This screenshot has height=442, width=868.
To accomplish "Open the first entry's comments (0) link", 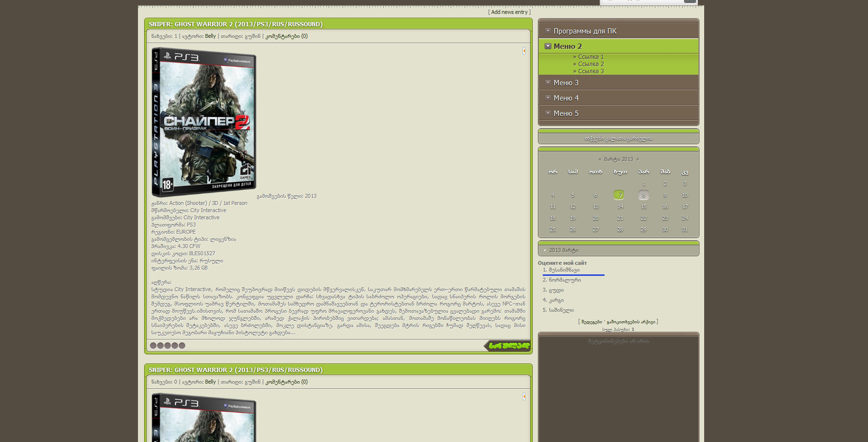I will (286, 36).
